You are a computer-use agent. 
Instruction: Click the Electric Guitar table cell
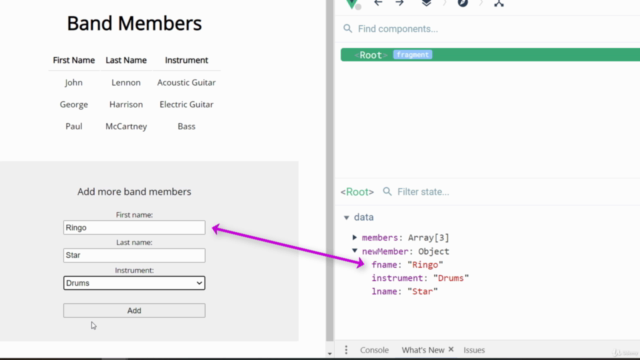click(187, 104)
